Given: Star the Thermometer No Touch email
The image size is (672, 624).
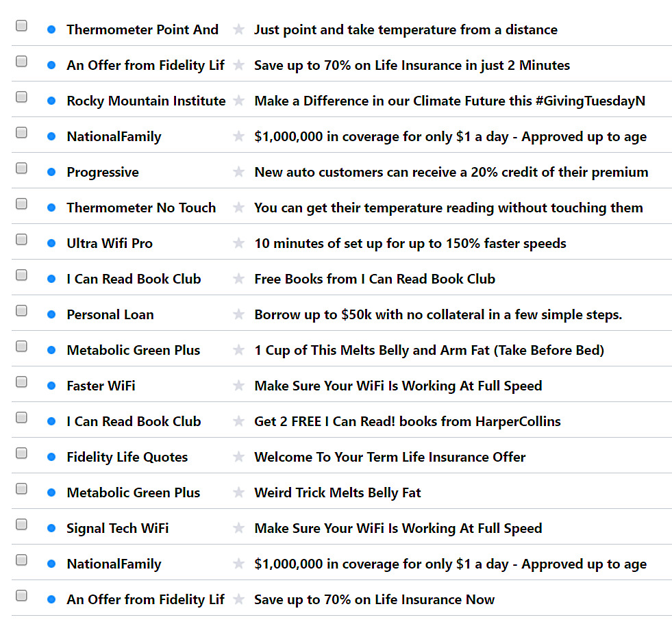Looking at the screenshot, I should click(238, 208).
